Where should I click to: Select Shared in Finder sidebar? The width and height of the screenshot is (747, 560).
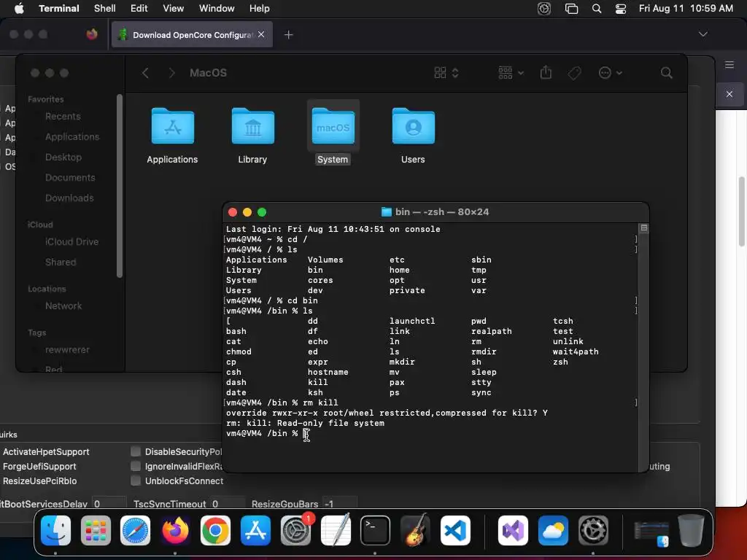coord(61,262)
